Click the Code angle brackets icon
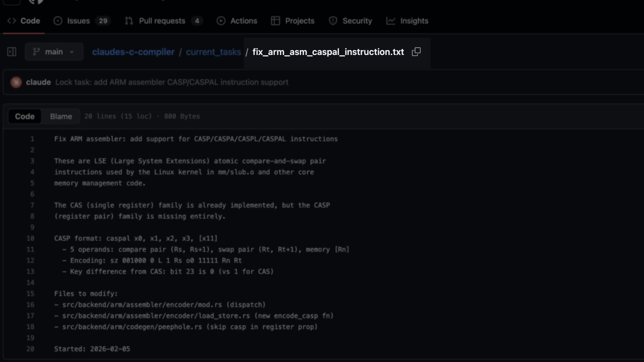 (12, 21)
